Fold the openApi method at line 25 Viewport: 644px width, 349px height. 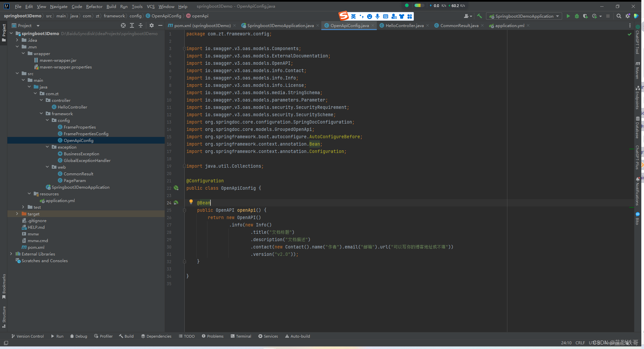pos(184,210)
